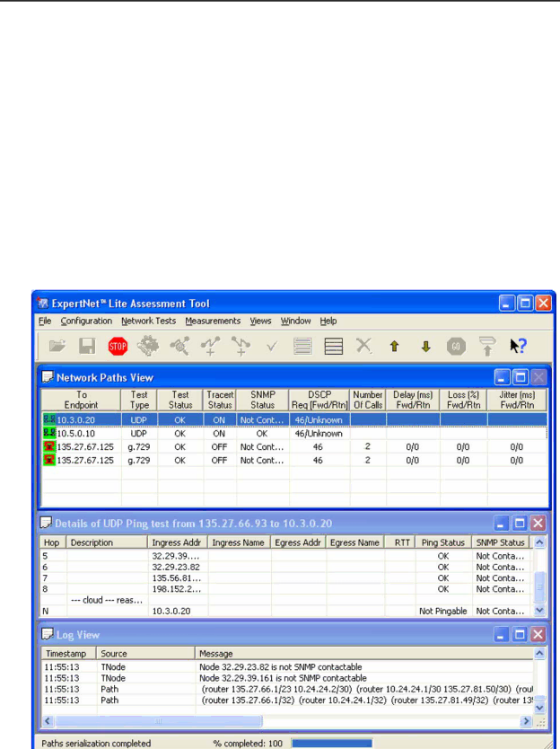
Task: Click the X delete toolbar icon
Action: [x=363, y=346]
